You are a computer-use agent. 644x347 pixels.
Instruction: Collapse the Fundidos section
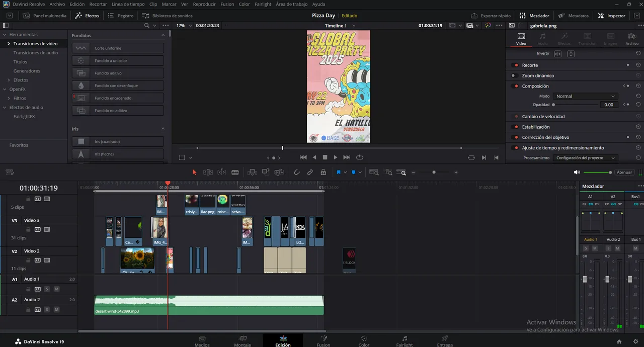[x=163, y=35]
